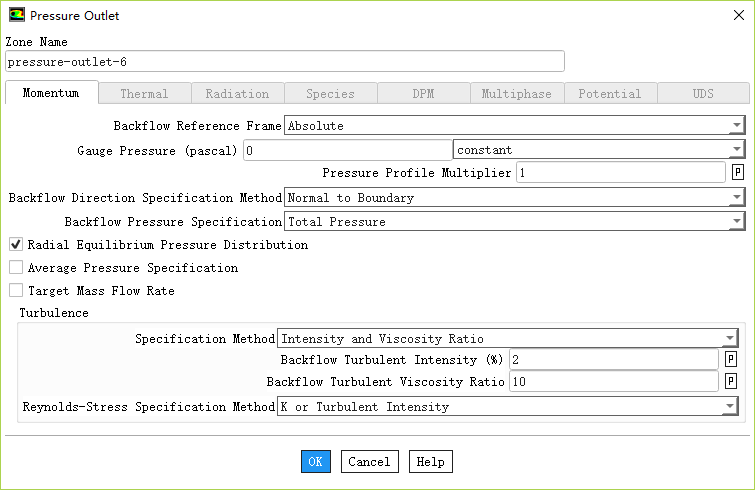Click the P icon beside Backflow Turbulent Intensity
Screen dimensions: 755x490
(x=731, y=359)
